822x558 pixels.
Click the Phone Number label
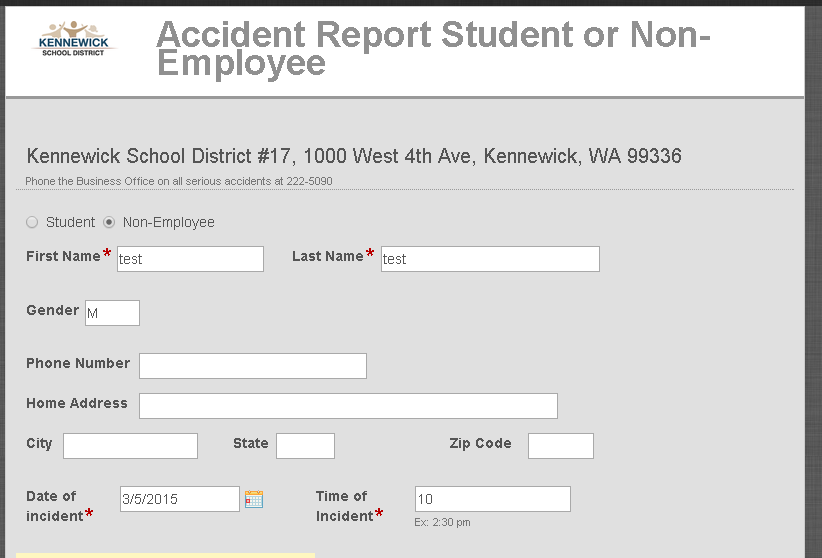(x=78, y=363)
